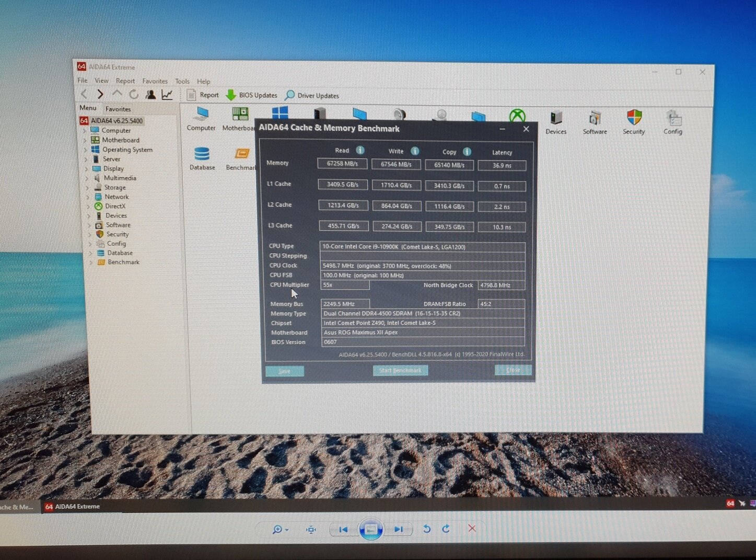Select Devices in the sidebar tree
Screen dimensions: 756x560
tap(116, 215)
